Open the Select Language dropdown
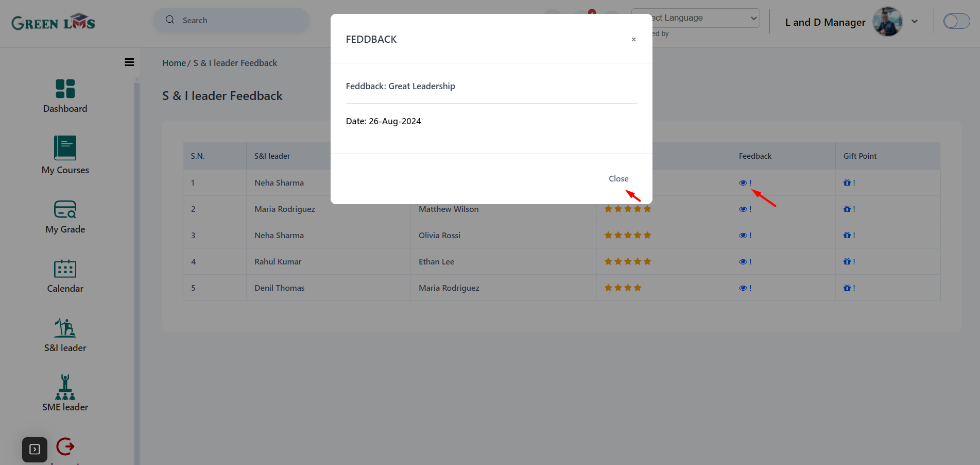The height and width of the screenshot is (465, 980). click(x=695, y=18)
